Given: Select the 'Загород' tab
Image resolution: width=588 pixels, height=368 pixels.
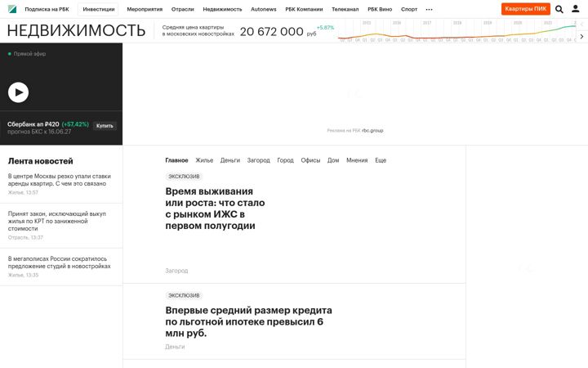Looking at the screenshot, I should (258, 160).
